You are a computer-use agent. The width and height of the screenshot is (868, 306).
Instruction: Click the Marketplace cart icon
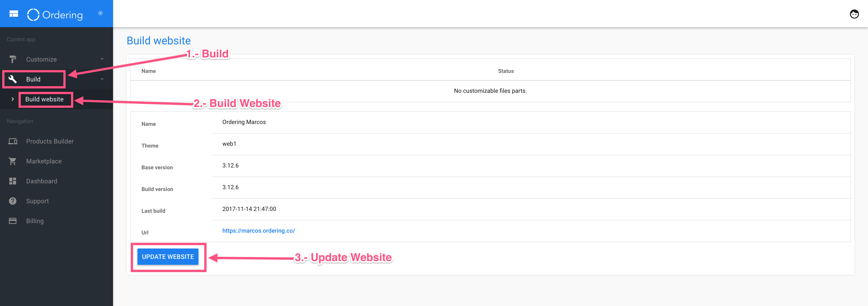pos(13,161)
